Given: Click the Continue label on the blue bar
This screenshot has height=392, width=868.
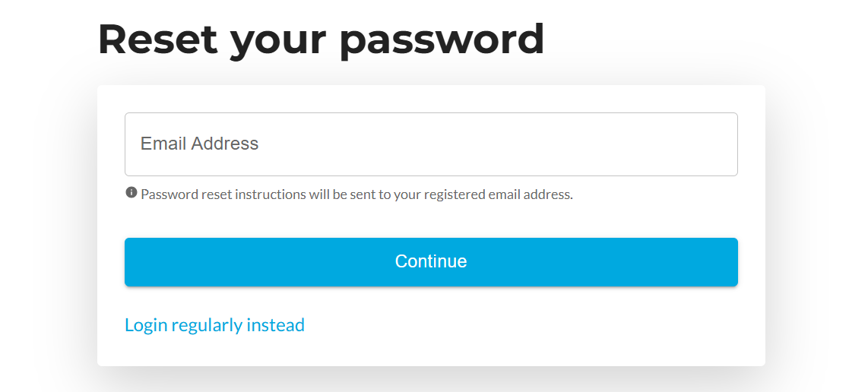Looking at the screenshot, I should [x=431, y=261].
